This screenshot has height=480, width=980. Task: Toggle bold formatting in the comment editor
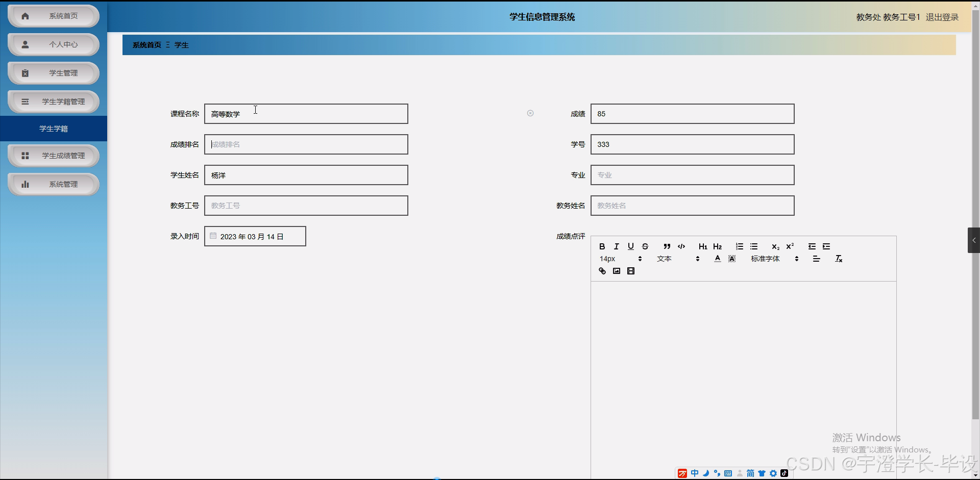(x=602, y=246)
